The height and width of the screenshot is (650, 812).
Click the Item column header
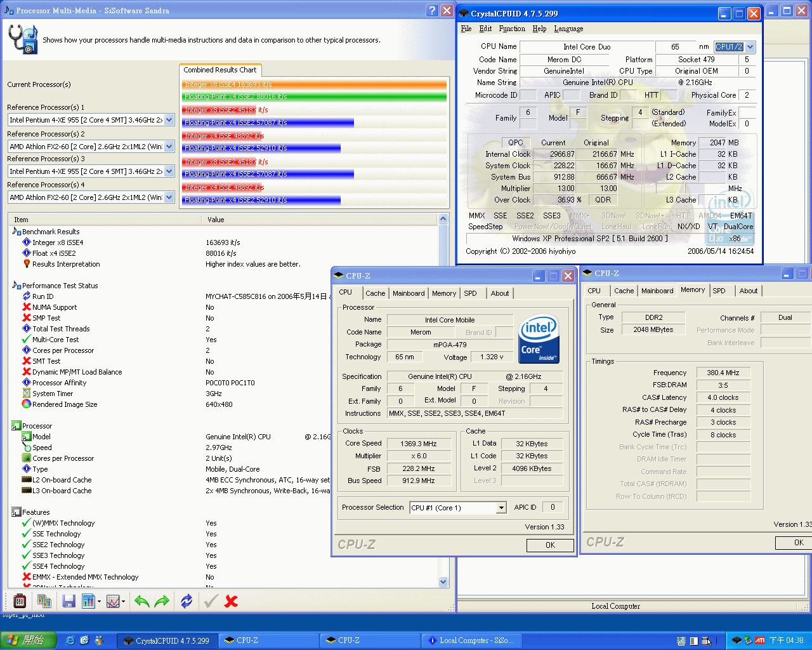(x=105, y=220)
